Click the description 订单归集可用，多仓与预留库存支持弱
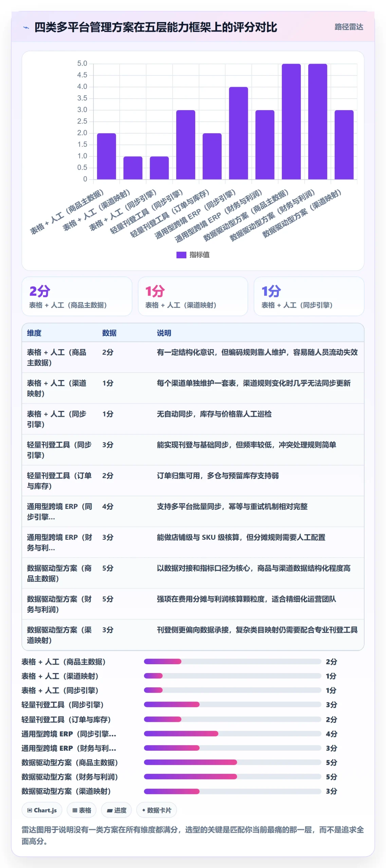Screen dimensions: 386x868 218,475
